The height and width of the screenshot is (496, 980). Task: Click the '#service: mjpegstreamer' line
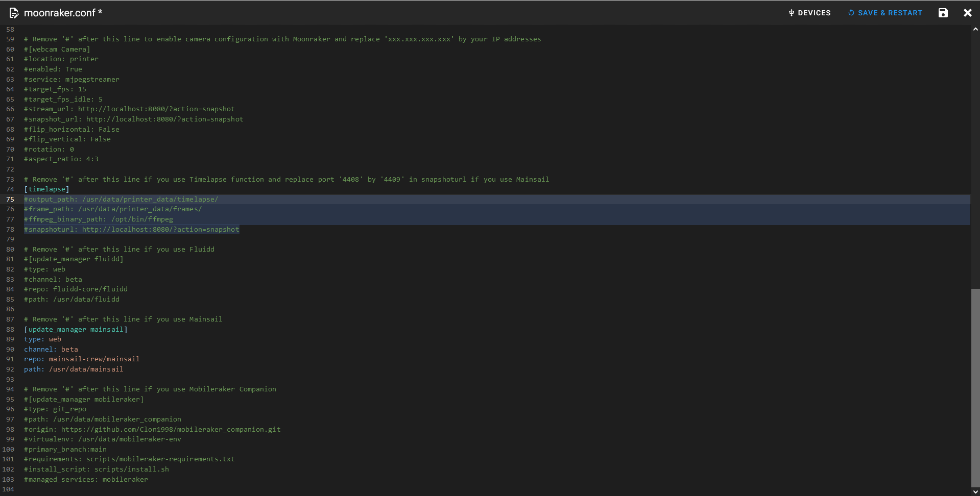71,80
